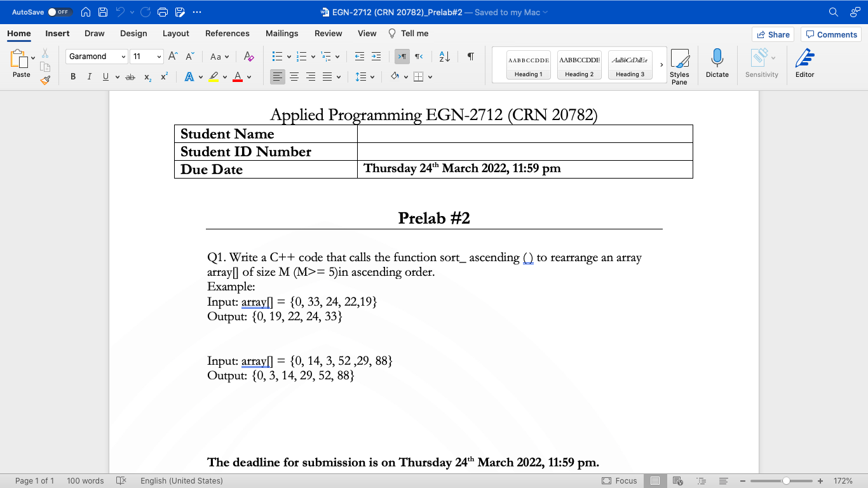Image resolution: width=868 pixels, height=488 pixels.
Task: Click the Format Painter
Action: pyautogui.click(x=45, y=79)
